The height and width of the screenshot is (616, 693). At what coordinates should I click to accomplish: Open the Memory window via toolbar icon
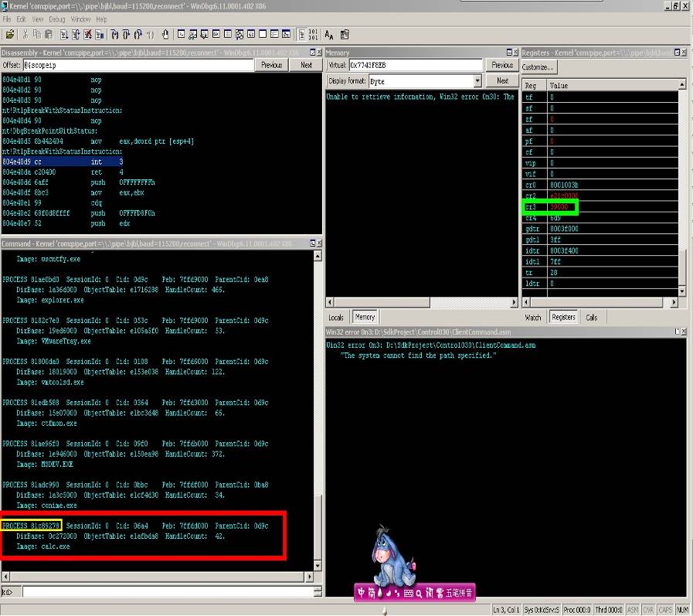[x=228, y=35]
